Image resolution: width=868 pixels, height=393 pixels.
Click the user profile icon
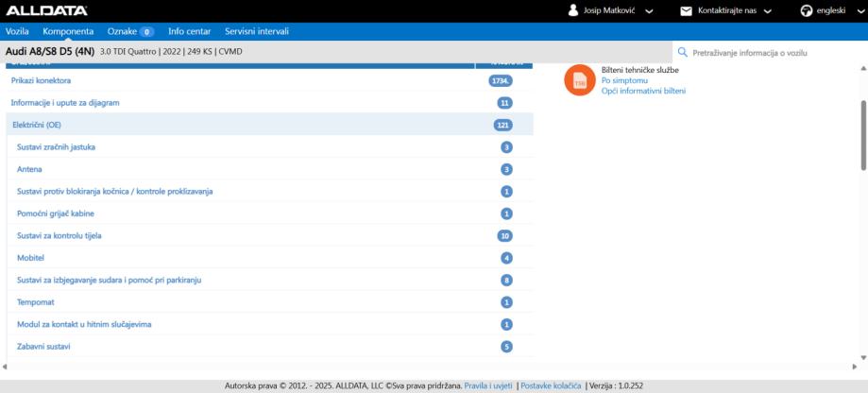click(x=573, y=10)
